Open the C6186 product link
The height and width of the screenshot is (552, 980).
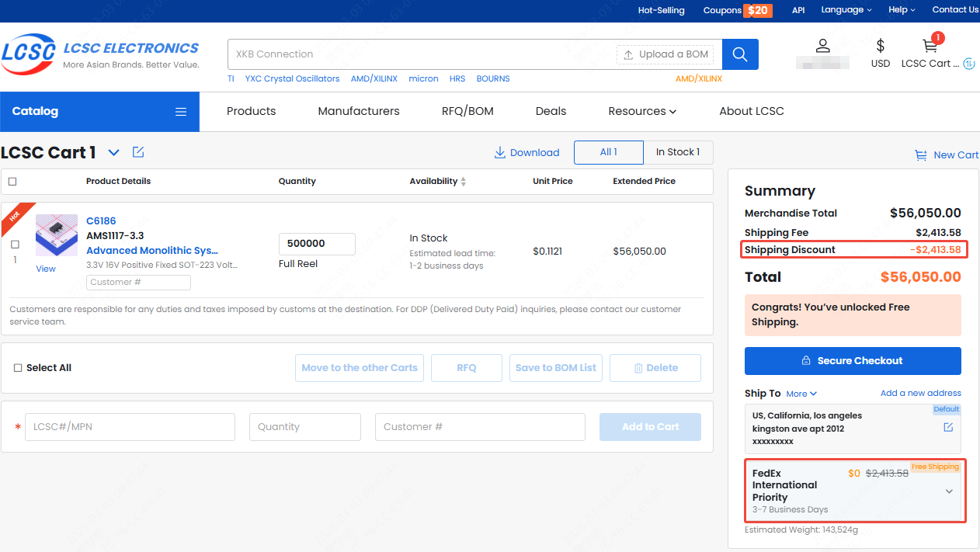pos(101,221)
